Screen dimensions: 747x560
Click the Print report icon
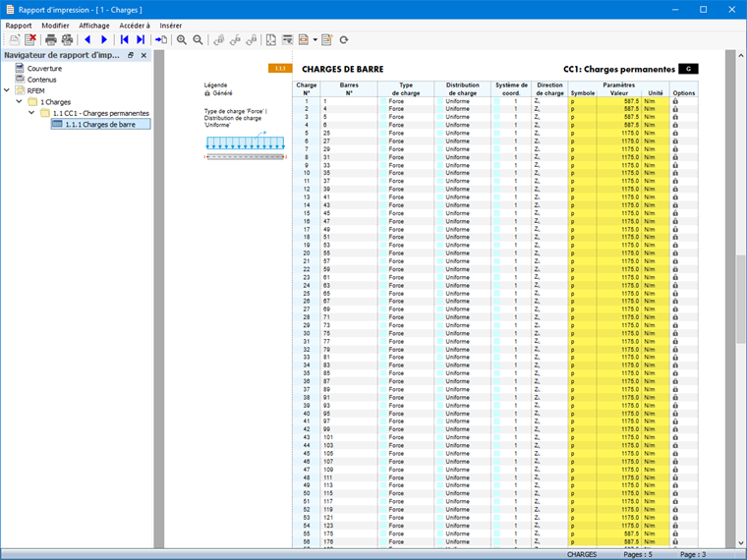coord(51,39)
